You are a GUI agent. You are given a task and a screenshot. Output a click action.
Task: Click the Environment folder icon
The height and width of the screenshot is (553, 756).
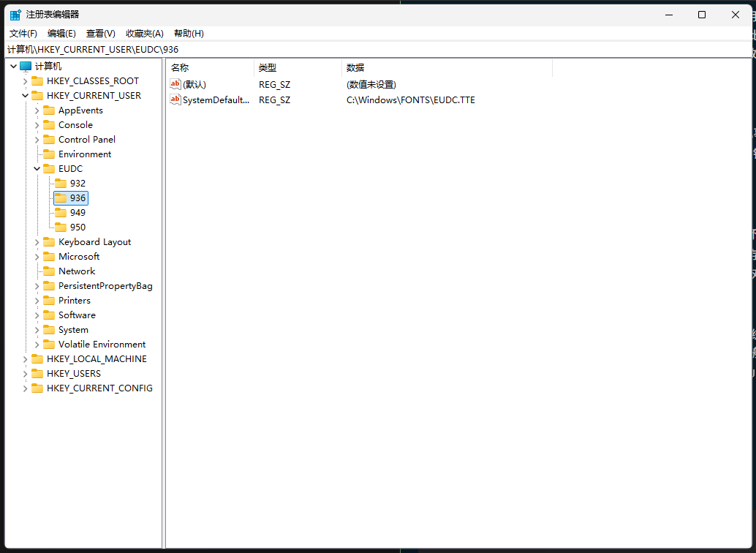pyautogui.click(x=49, y=154)
